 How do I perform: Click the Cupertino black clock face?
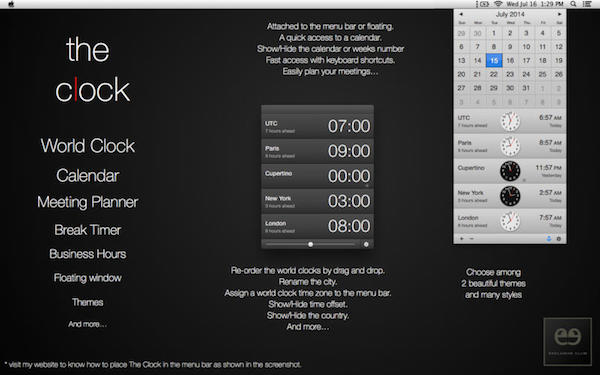[510, 171]
